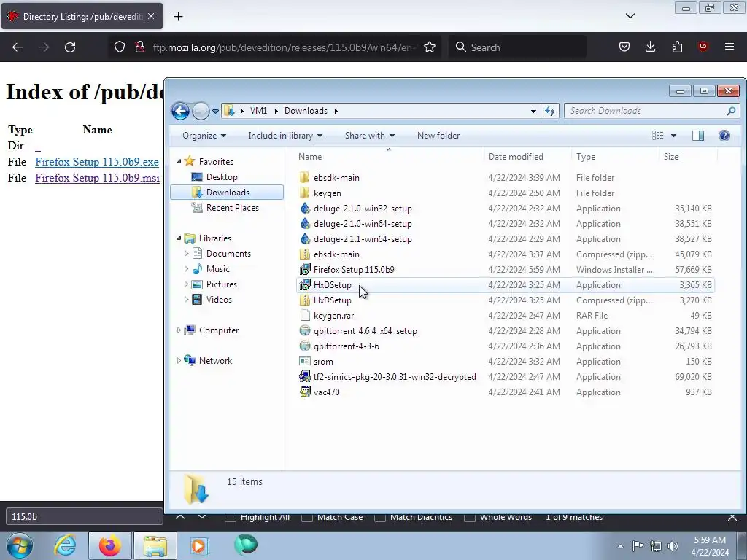747x560 pixels.
Task: Expand the Documents library
Action: [186, 253]
